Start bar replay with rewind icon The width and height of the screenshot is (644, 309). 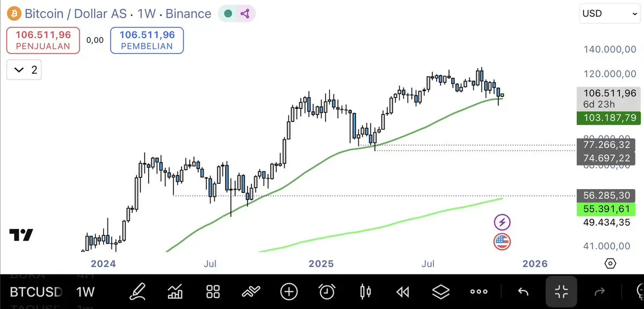pyautogui.click(x=403, y=292)
